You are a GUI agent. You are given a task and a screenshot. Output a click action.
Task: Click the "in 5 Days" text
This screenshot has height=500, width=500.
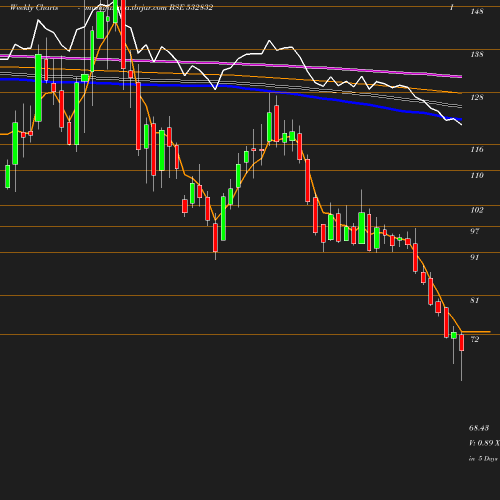pyautogui.click(x=483, y=459)
